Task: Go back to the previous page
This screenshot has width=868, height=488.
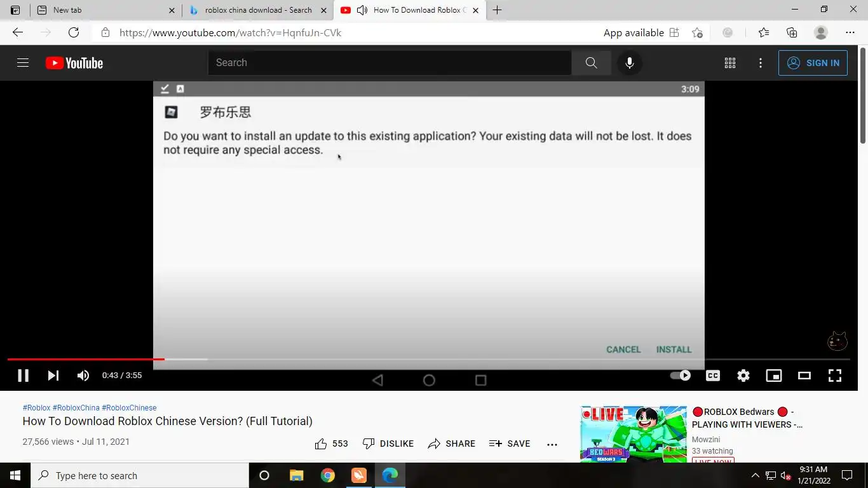Action: click(18, 32)
